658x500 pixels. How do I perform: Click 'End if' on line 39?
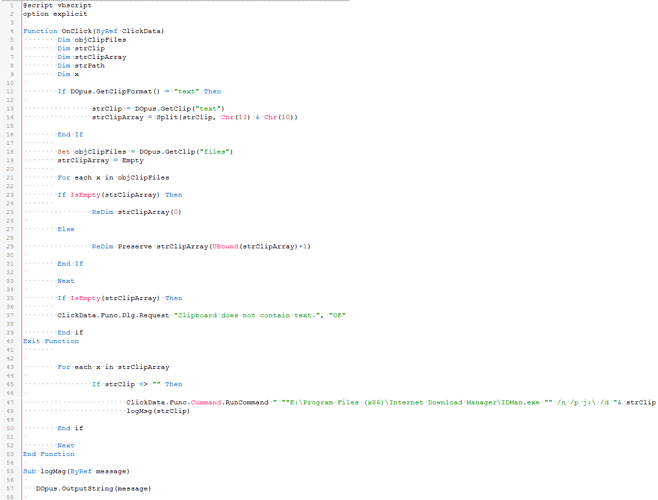[x=70, y=332]
